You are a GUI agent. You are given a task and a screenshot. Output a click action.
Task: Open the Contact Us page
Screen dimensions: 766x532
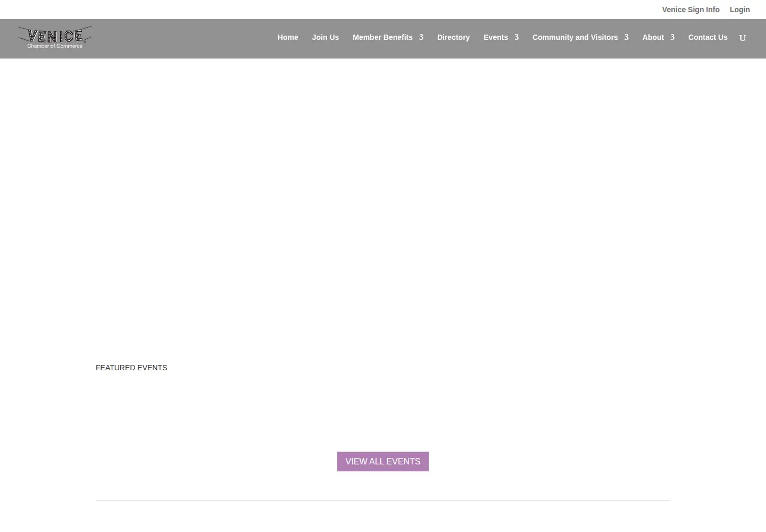click(x=707, y=37)
